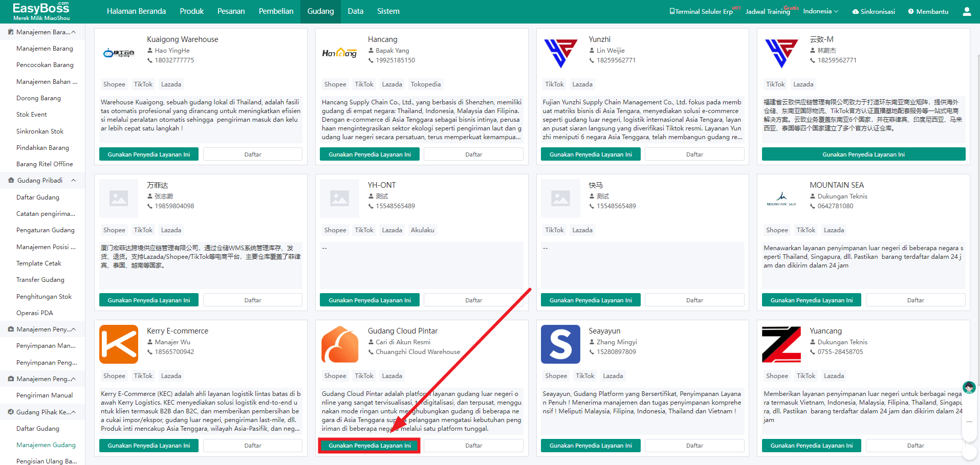The height and width of the screenshot is (465, 980).
Task: Click Akulaku tag on YH-ONT card
Action: tap(422, 230)
